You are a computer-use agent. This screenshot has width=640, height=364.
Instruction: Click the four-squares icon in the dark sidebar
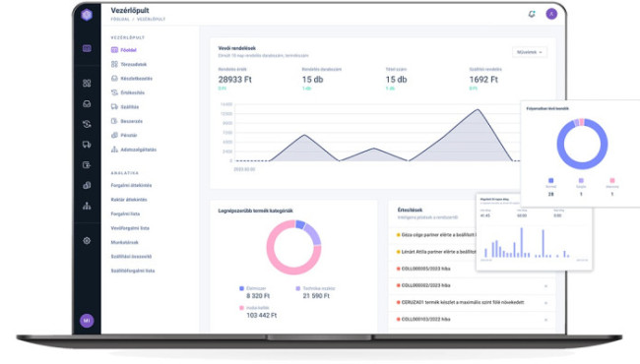(x=87, y=84)
